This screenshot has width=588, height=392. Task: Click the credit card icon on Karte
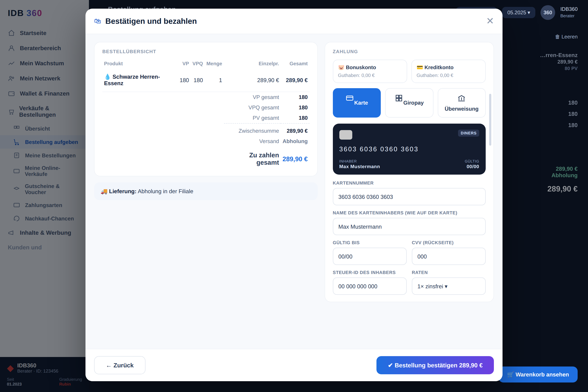click(349, 98)
